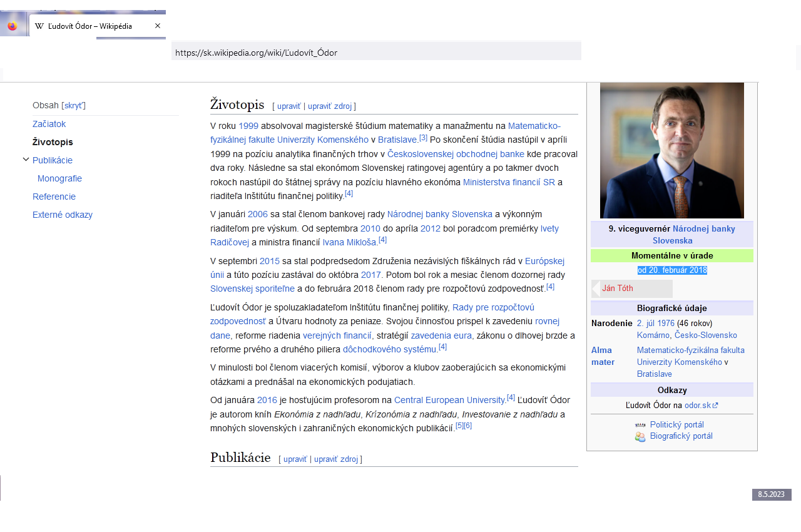Open the Národnej banky Slovenska infobox link
Screen dimensions: 801x532
coord(694,235)
